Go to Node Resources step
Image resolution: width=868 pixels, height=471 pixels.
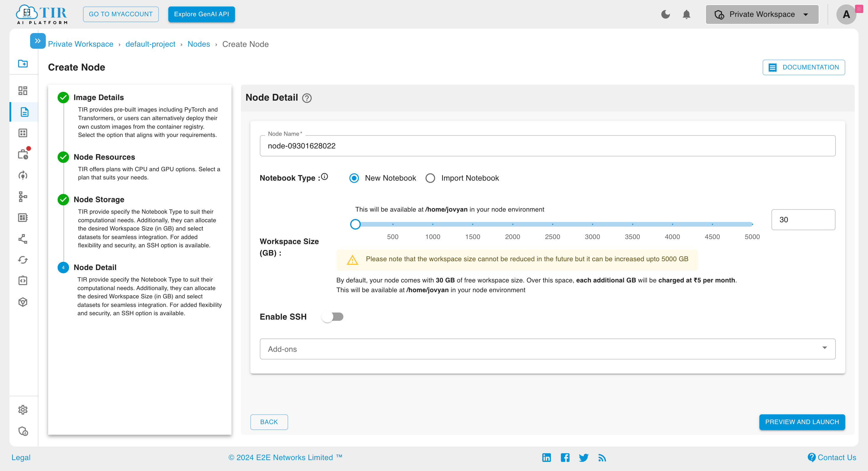[x=105, y=157]
